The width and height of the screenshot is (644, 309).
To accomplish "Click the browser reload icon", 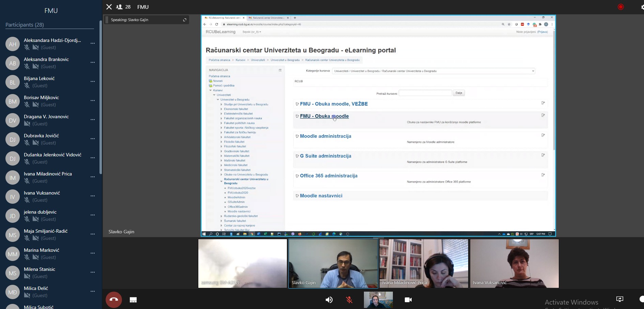I will (x=216, y=24).
